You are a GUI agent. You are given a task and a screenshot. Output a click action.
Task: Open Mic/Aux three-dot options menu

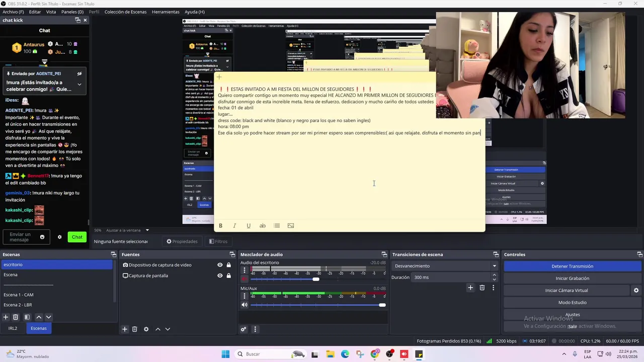pyautogui.click(x=245, y=296)
